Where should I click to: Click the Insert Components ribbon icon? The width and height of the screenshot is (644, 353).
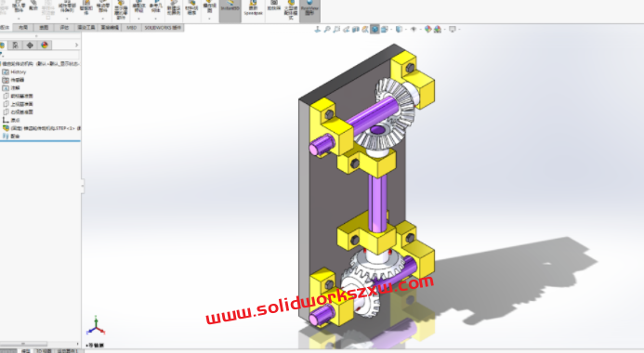19,7
